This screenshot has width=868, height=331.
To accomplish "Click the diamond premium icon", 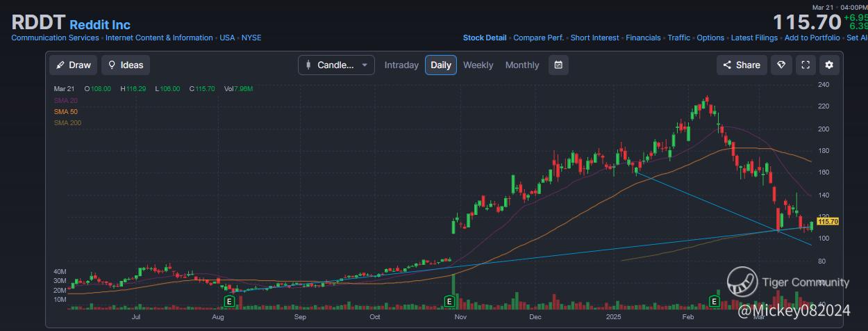I will (x=781, y=65).
